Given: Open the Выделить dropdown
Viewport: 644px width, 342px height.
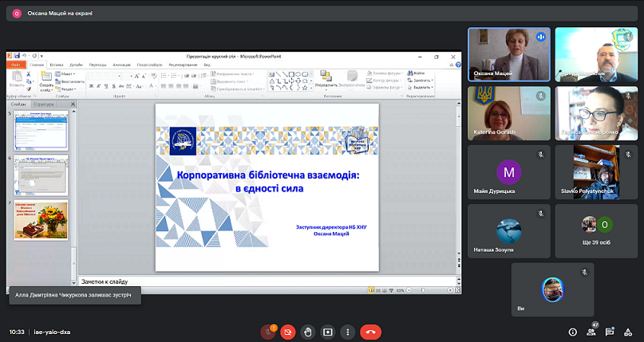Looking at the screenshot, I should [421, 88].
